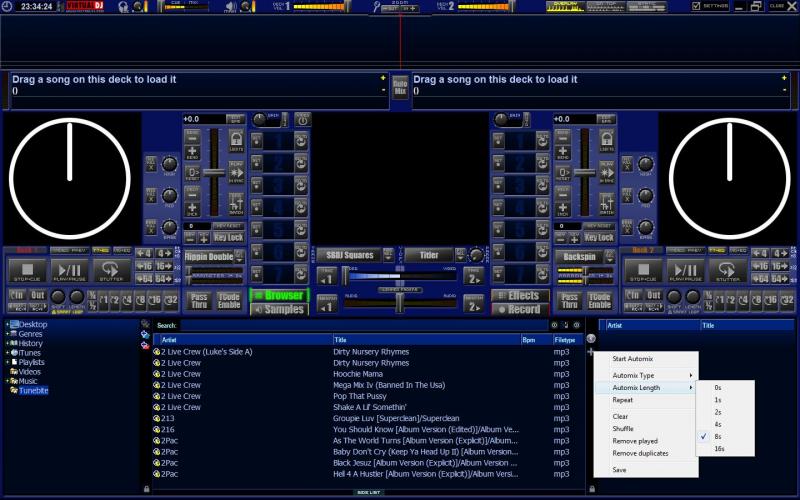Expand the Desktop tree node
This screenshot has width=800, height=500.
click(x=7, y=324)
